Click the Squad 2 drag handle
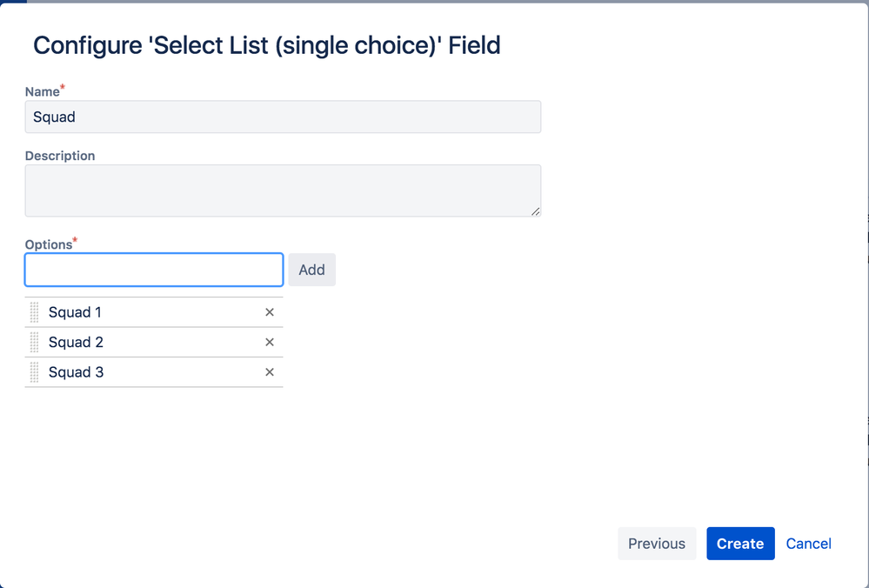 35,343
